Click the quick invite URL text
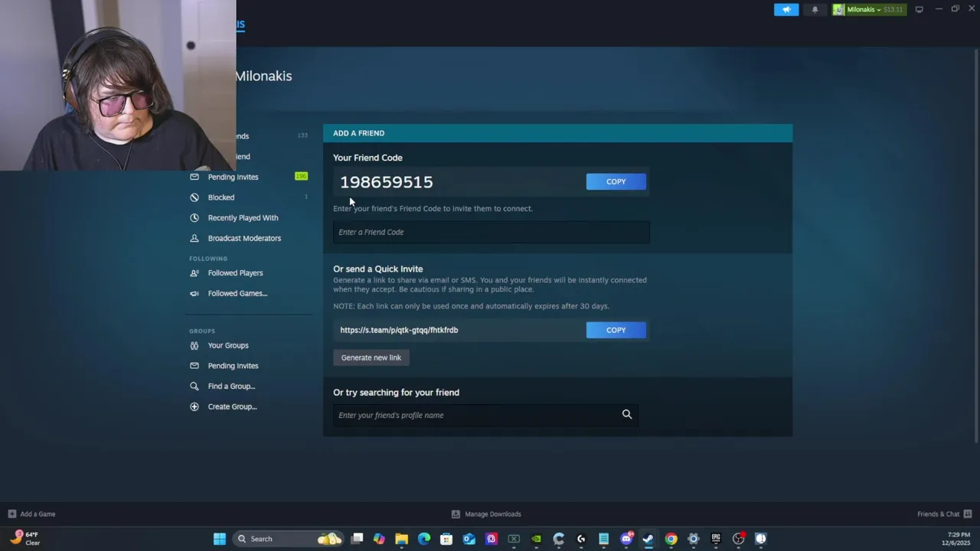The height and width of the screenshot is (551, 980). pyautogui.click(x=399, y=330)
